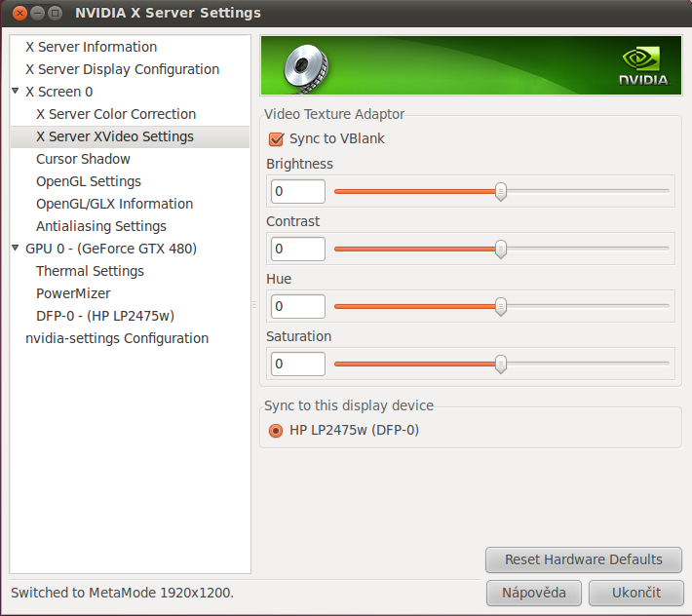Maximize the window via title bar button
Screen dimensions: 692x616
(x=55, y=13)
